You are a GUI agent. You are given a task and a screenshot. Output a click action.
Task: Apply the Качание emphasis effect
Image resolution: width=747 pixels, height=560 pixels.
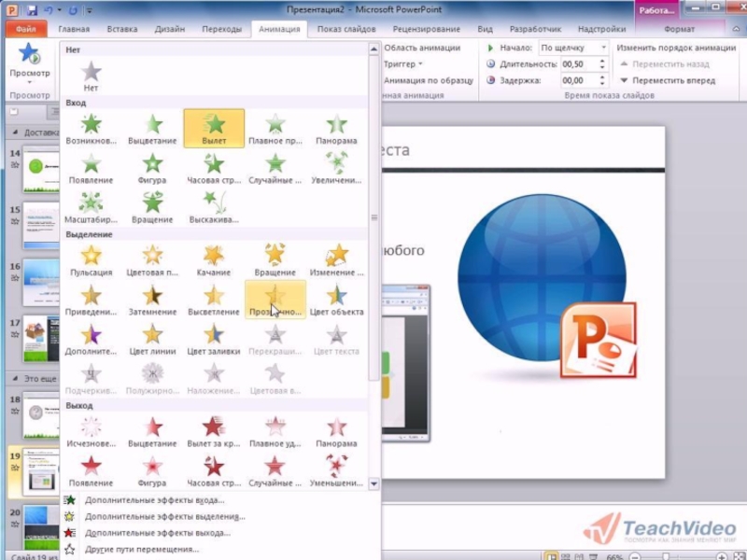tap(214, 260)
